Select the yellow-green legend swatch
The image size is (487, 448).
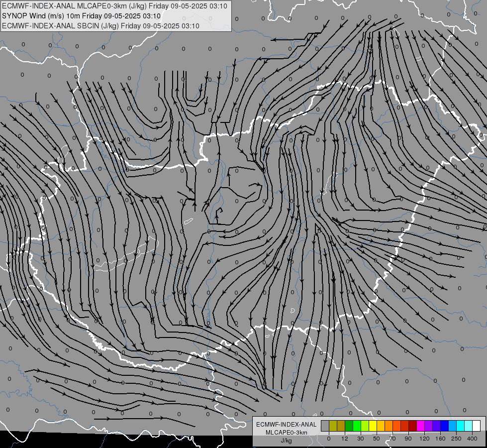point(365,426)
